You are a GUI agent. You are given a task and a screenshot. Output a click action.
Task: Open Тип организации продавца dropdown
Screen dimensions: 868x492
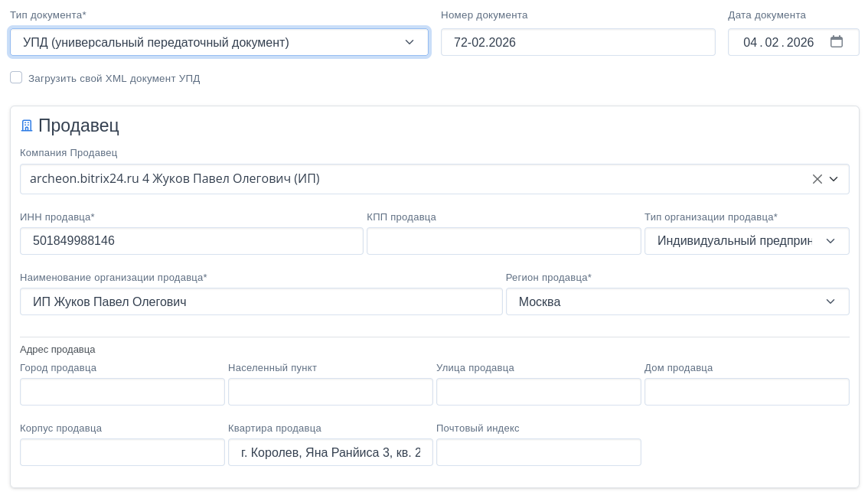coord(746,241)
